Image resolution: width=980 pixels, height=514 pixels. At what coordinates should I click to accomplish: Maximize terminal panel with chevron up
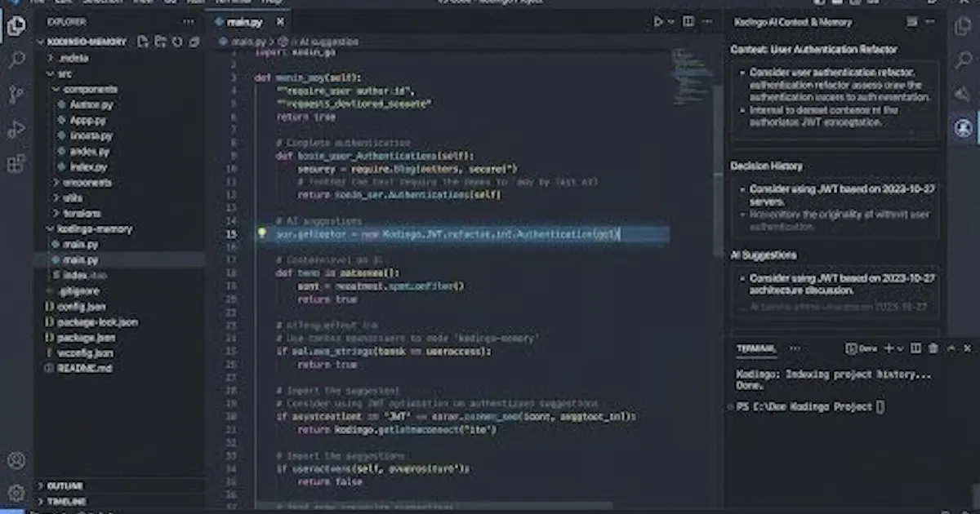pyautogui.click(x=951, y=348)
